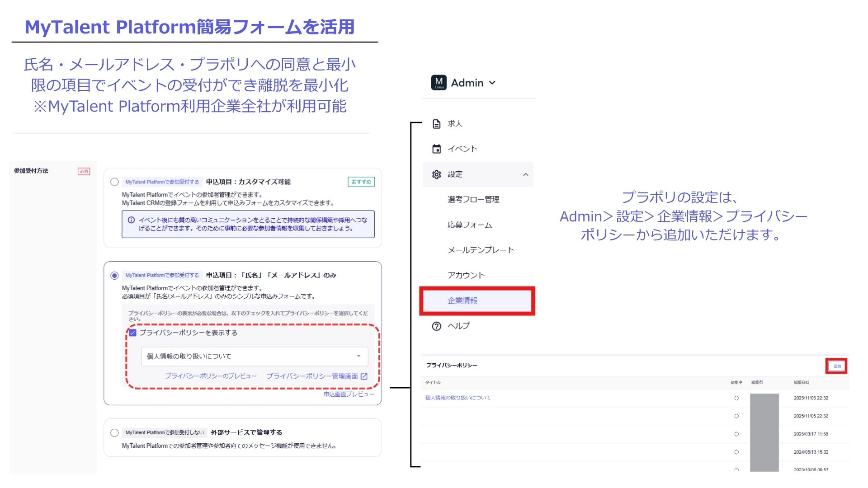Click the external link icon beside プライバシーポリシー管理画面
Screen dimensions: 868x488
coord(364,376)
